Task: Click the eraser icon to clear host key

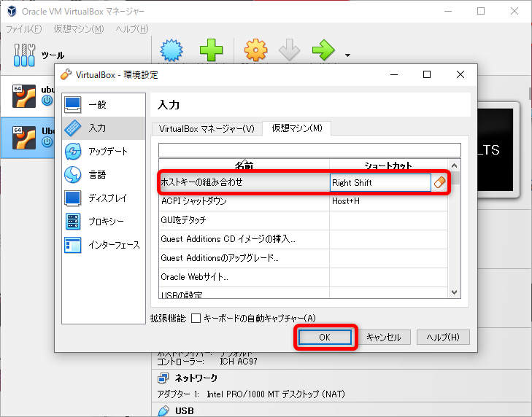Action: pos(439,182)
